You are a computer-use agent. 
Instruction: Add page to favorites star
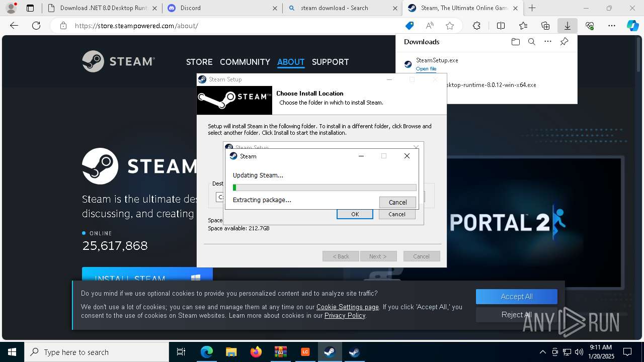[450, 26]
